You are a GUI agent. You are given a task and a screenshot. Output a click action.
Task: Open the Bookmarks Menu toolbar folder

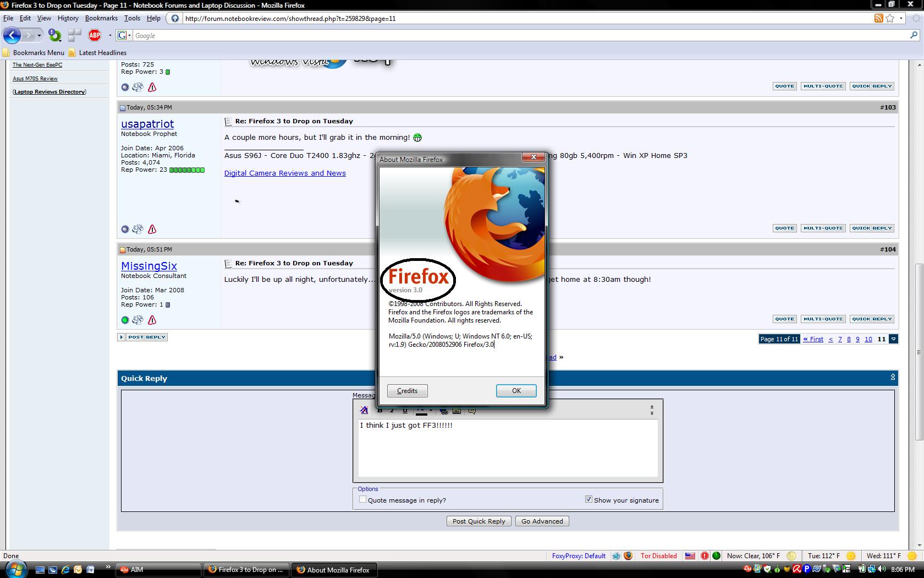(x=33, y=53)
